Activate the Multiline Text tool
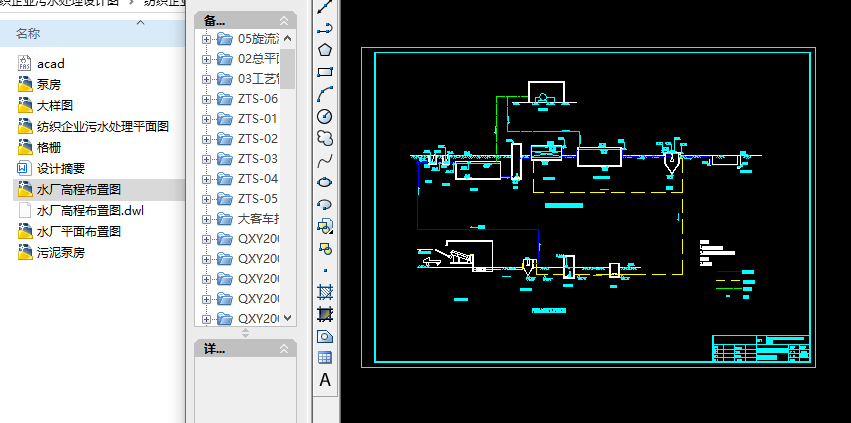Image resolution: width=851 pixels, height=423 pixels. [325, 380]
